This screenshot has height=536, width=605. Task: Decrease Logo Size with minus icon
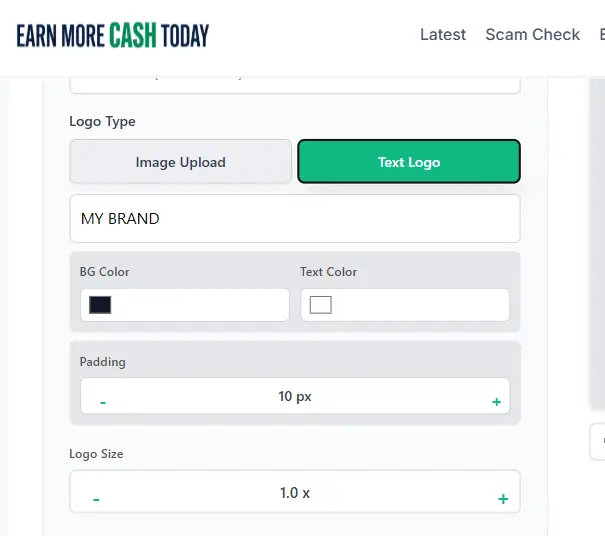(96, 499)
